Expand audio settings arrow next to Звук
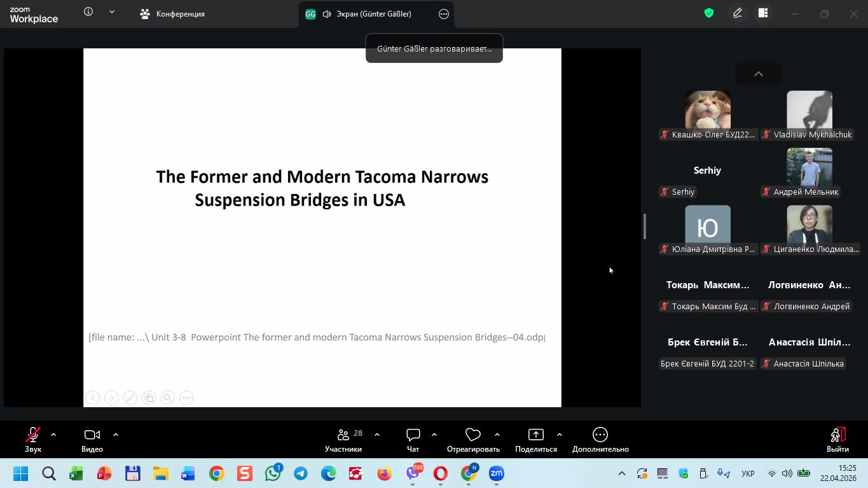868x488 pixels. pos(53,435)
